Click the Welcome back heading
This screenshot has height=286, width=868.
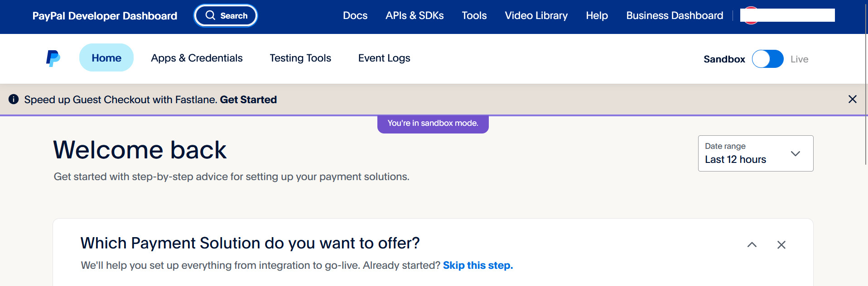point(140,150)
